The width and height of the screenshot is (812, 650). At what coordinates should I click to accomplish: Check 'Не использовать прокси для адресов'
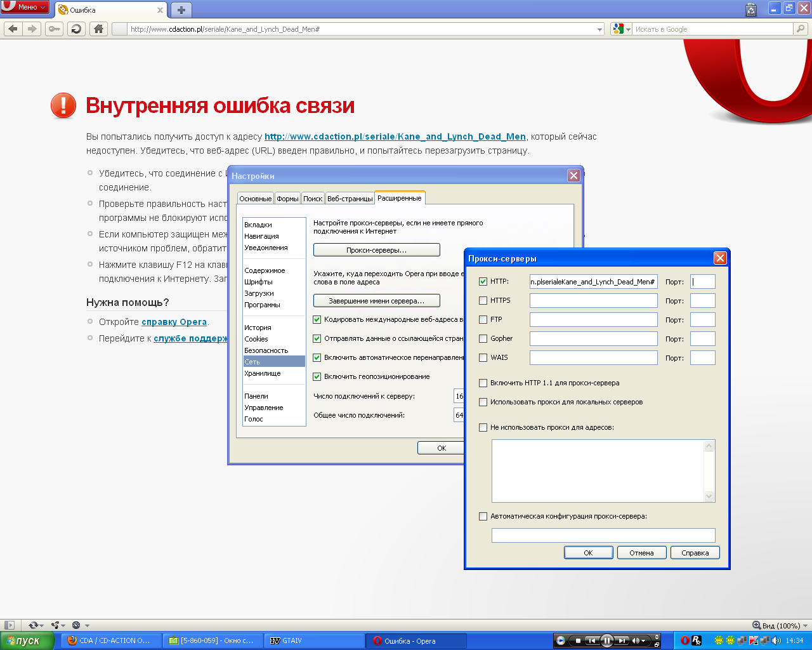(x=483, y=427)
